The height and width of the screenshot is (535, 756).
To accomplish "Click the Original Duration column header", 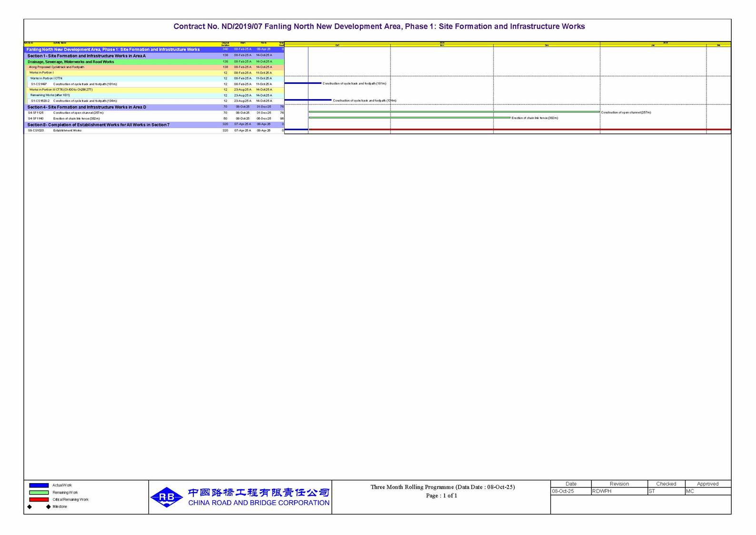I will point(225,44).
